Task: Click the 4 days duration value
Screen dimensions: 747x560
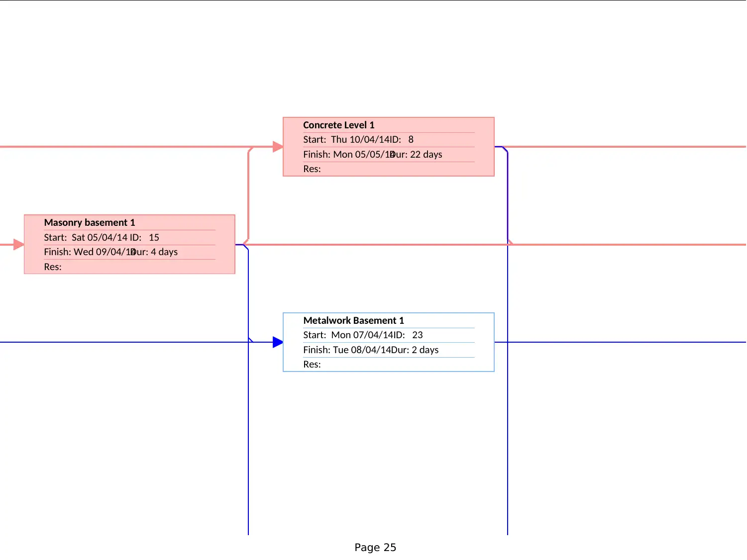Action: pos(164,252)
